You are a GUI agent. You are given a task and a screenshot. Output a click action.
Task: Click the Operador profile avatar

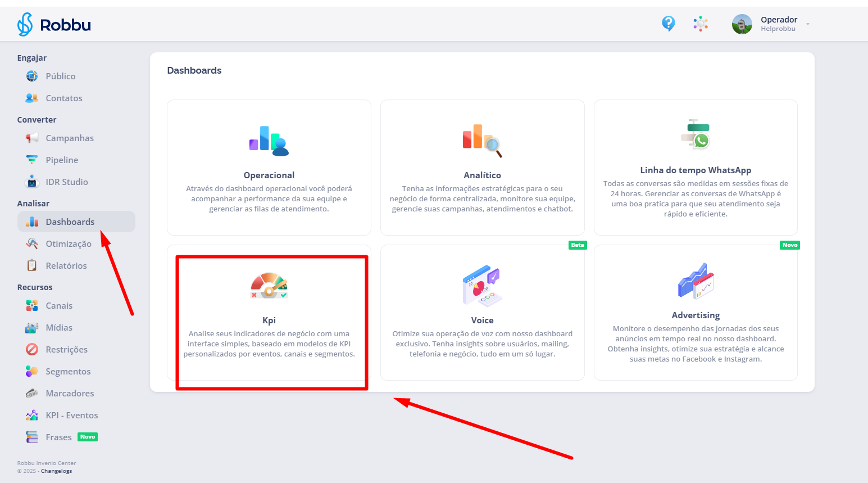click(742, 24)
